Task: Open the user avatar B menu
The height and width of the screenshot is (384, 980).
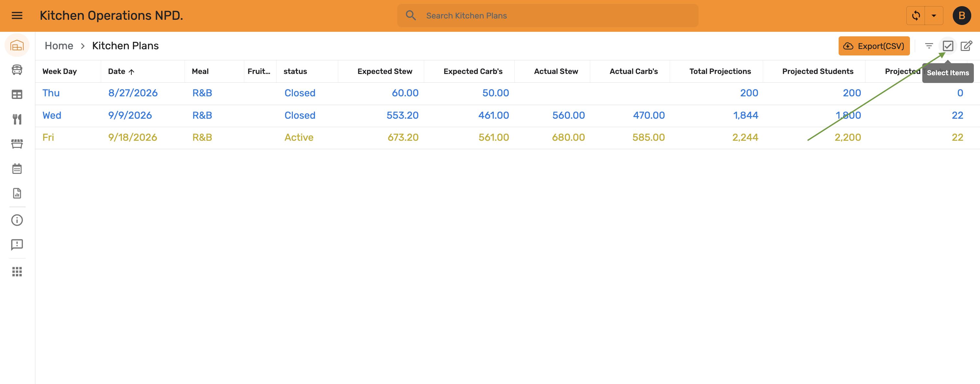Action: (x=962, y=16)
